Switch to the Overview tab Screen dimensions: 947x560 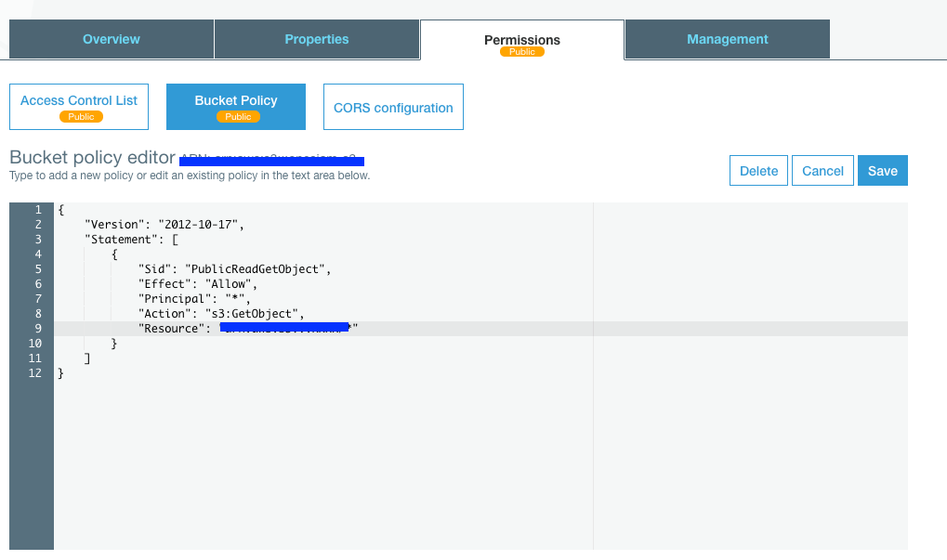coord(111,39)
